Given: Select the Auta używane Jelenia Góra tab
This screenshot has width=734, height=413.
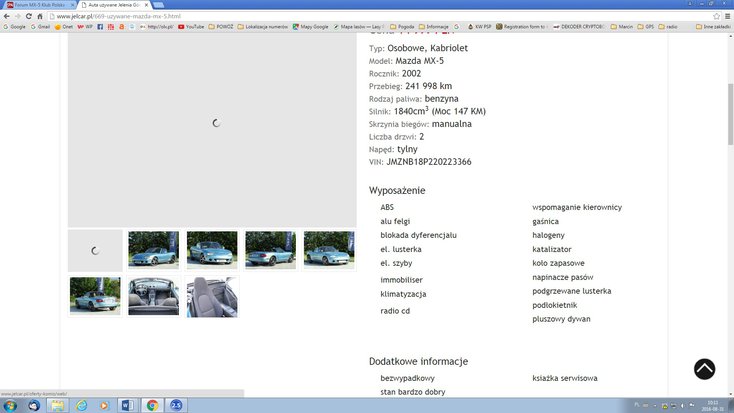Looking at the screenshot, I should [112, 5].
